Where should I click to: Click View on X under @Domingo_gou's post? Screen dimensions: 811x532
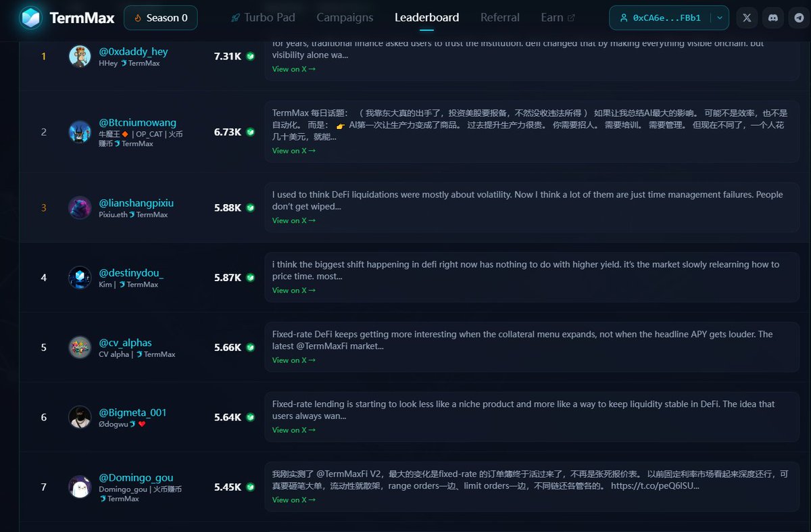[x=293, y=500]
